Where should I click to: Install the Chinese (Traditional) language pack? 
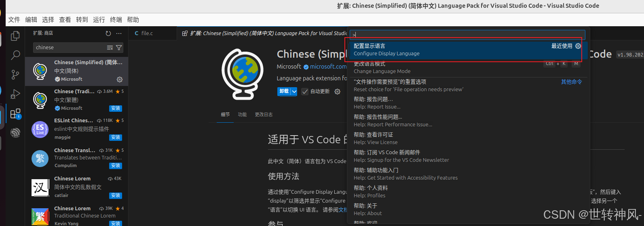(x=116, y=109)
